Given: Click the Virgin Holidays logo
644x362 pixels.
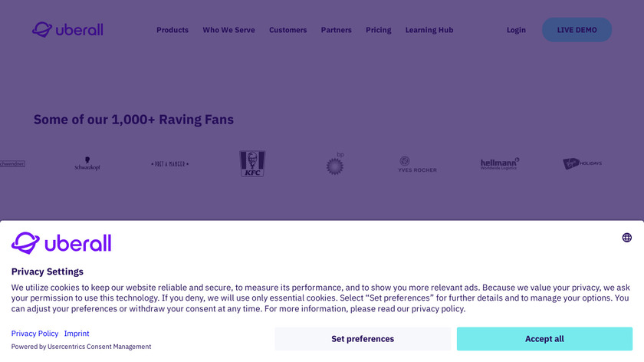Looking at the screenshot, I should tap(583, 163).
